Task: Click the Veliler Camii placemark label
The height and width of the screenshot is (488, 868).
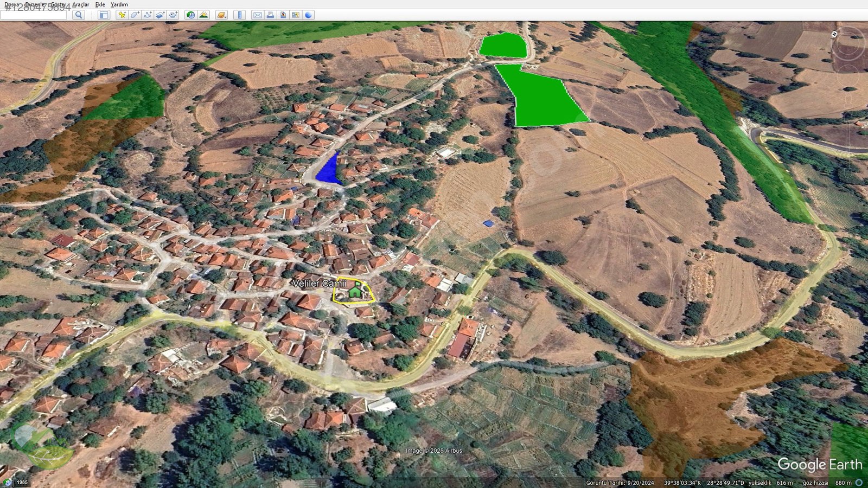Action: tap(319, 284)
